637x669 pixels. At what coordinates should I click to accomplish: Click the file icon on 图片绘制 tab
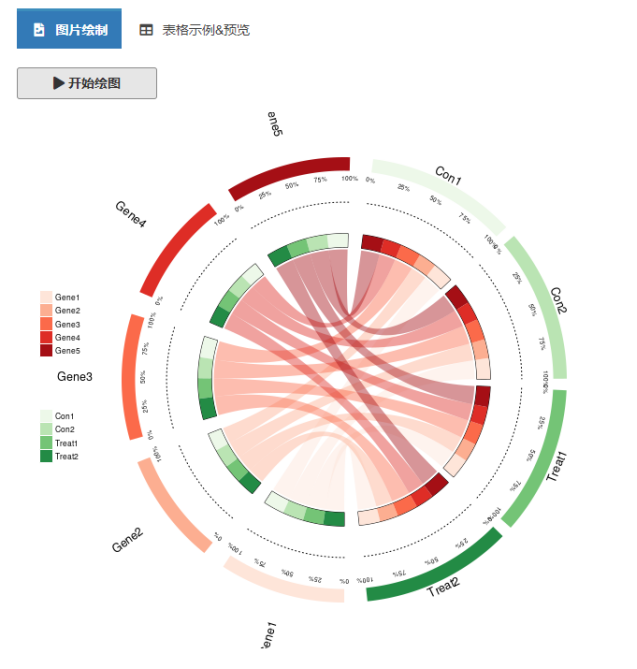coord(39,30)
